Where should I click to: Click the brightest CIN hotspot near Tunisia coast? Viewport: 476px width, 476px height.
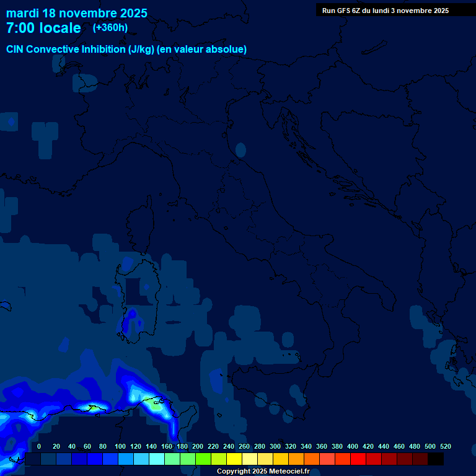[x=155, y=406]
